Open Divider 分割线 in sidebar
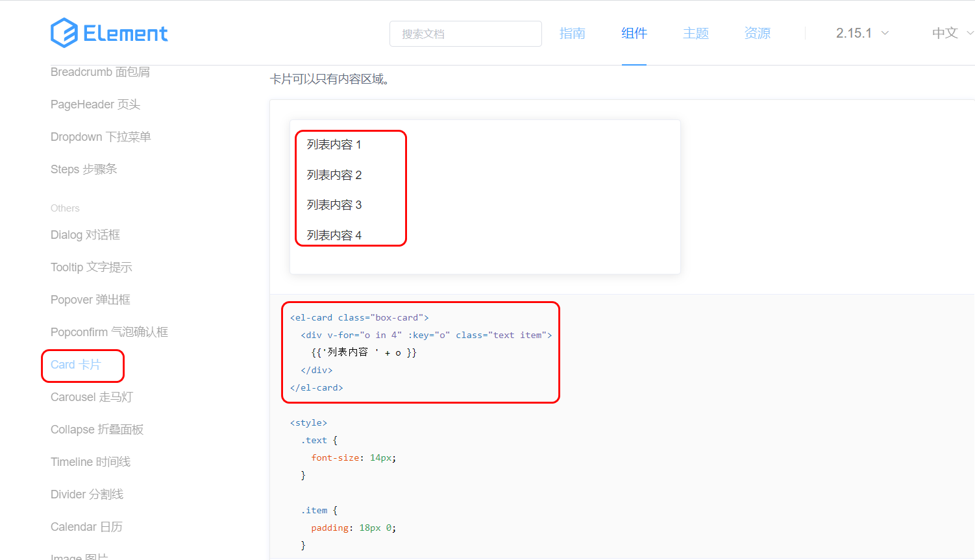 pyautogui.click(x=87, y=494)
